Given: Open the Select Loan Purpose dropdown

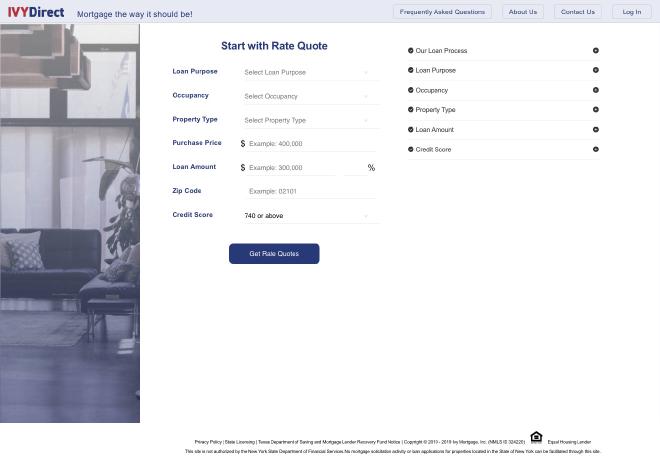Looking at the screenshot, I should point(306,72).
